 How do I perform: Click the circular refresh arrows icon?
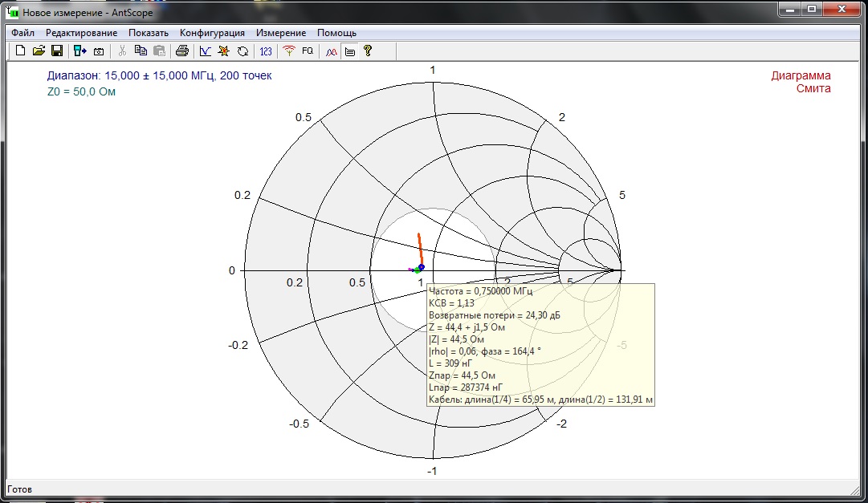(x=242, y=51)
